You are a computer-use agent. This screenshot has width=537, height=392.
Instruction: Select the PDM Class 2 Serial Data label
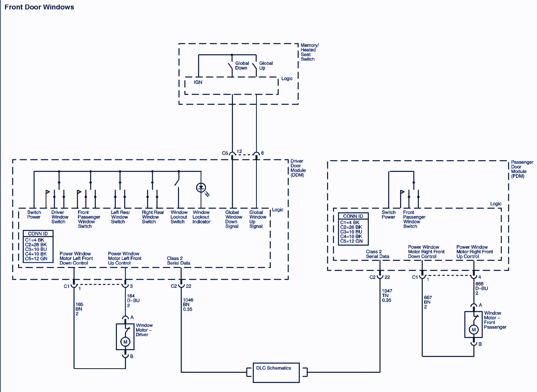pyautogui.click(x=377, y=254)
